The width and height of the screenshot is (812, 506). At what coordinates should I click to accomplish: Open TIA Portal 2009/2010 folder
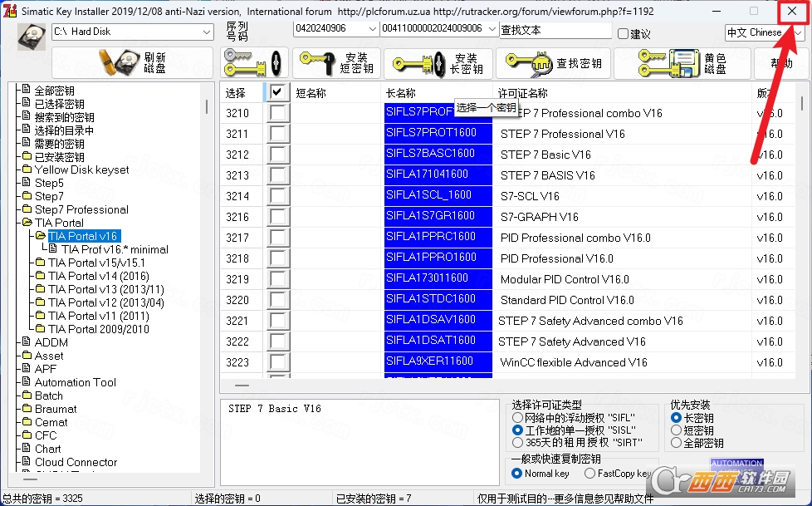[x=99, y=329]
